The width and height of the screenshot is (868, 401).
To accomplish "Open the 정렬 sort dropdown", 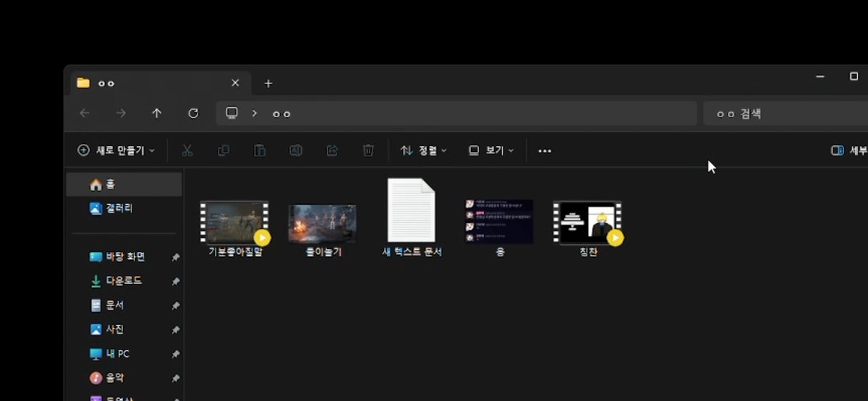I will 423,151.
